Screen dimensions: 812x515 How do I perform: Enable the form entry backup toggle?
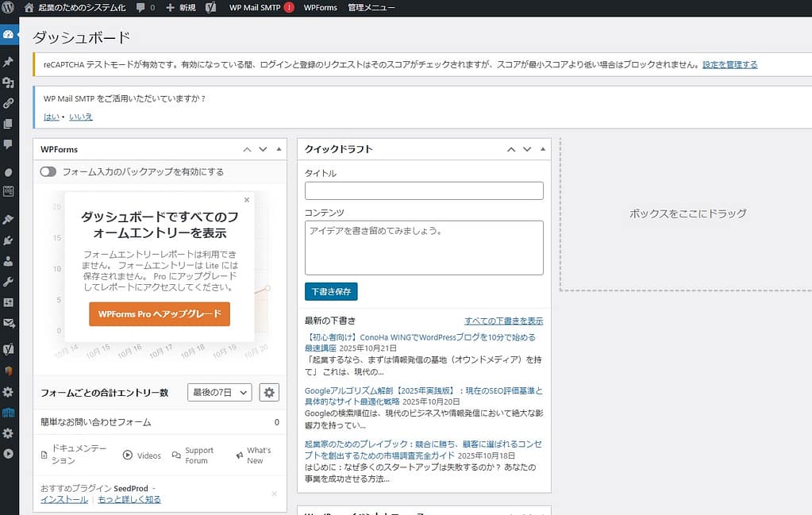[x=48, y=171]
